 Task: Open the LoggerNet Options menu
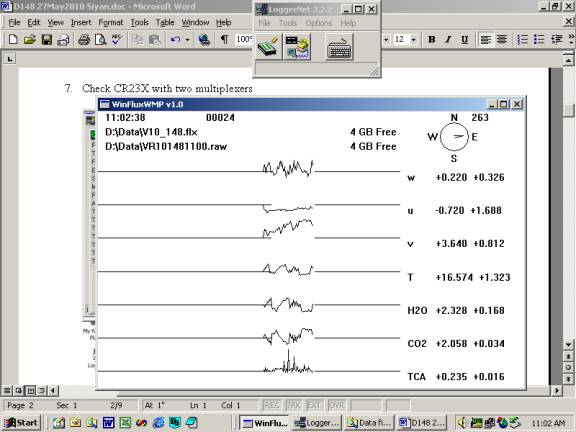[x=318, y=23]
